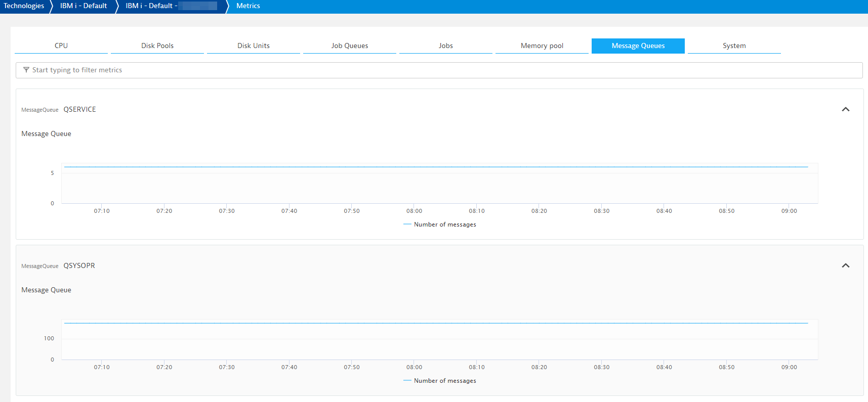This screenshot has width=868, height=402.
Task: Open the Job Queues tab
Action: coord(350,46)
